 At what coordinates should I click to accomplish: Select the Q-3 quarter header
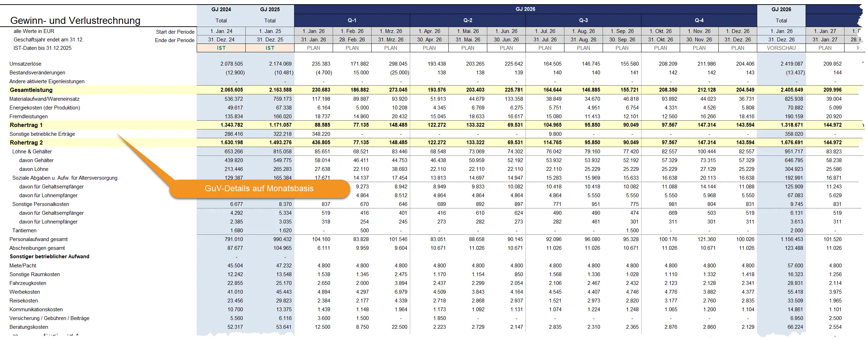coord(583,20)
